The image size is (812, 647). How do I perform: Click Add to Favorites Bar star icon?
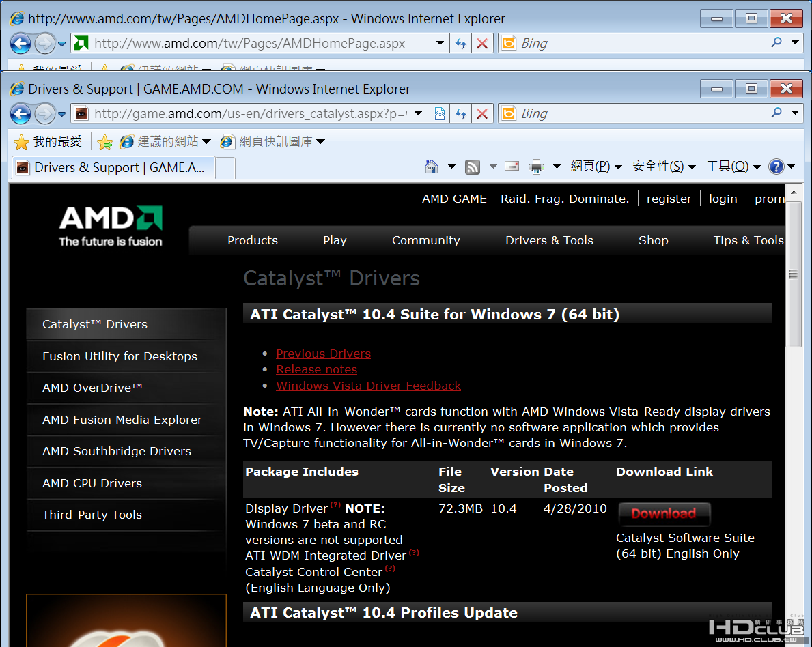104,142
